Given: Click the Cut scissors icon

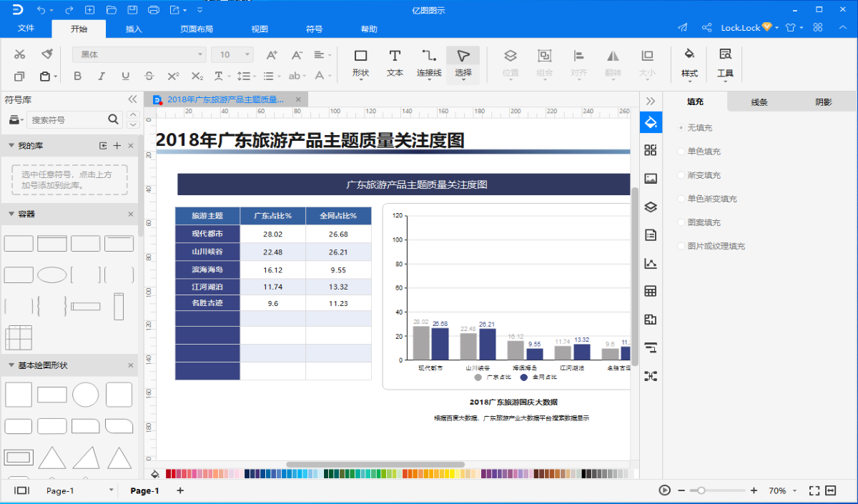Looking at the screenshot, I should pyautogui.click(x=20, y=54).
